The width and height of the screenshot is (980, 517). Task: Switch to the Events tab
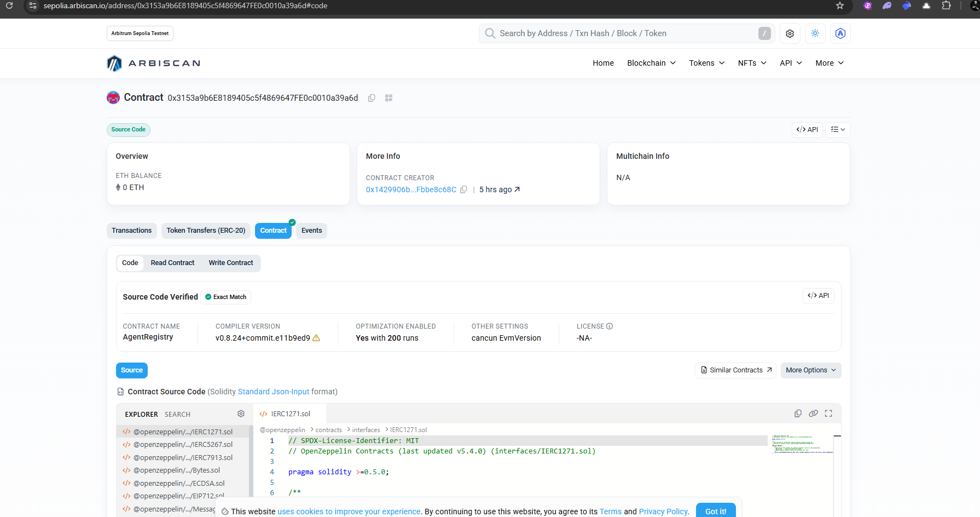tap(311, 231)
